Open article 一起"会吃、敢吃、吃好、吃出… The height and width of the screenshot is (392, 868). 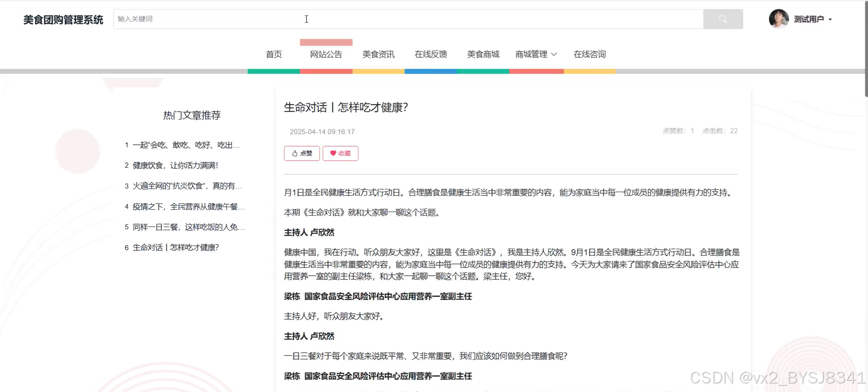pyautogui.click(x=186, y=145)
